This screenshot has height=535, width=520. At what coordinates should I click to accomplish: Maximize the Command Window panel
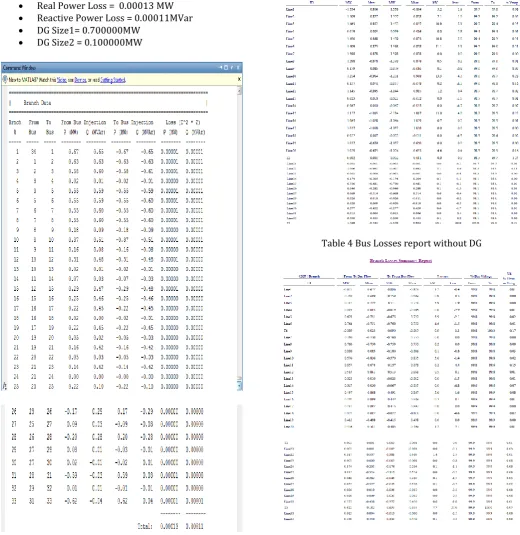[226, 68]
